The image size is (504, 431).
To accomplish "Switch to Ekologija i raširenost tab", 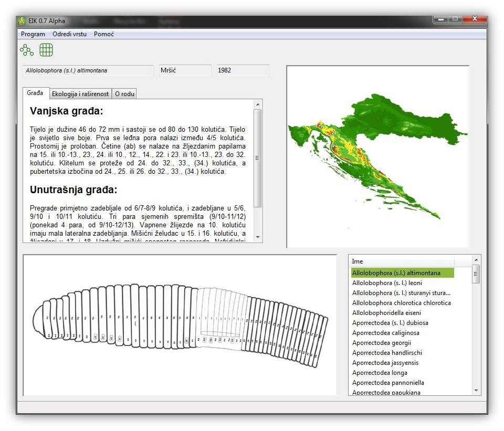I will pyautogui.click(x=80, y=94).
